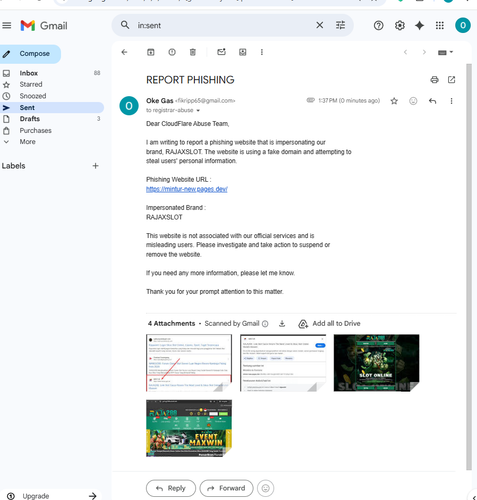Open the second attachment thumbnail
This screenshot has width=477, height=500.
pos(283,363)
